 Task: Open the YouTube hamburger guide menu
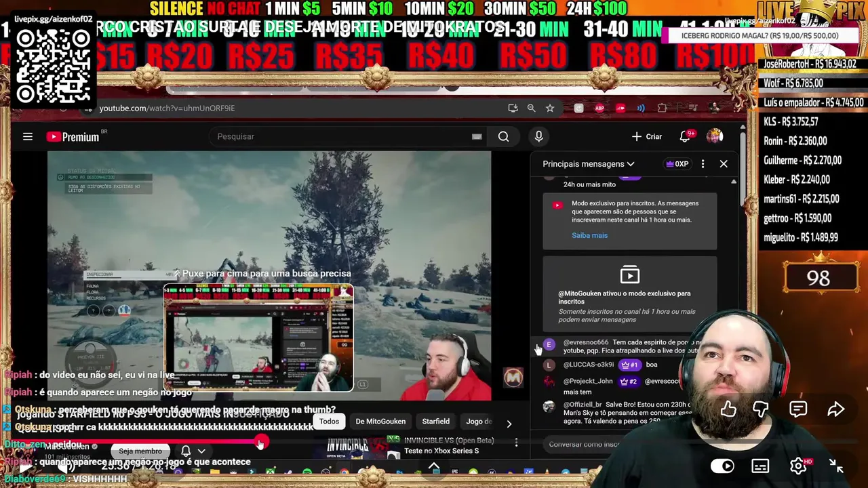[x=28, y=136]
